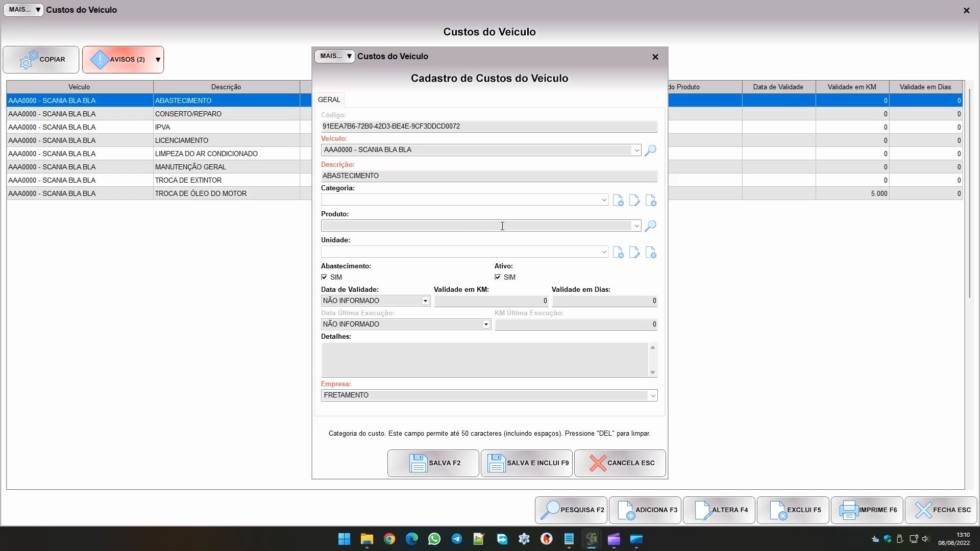The image size is (980, 551).
Task: Click the delete Categoria icon
Action: 651,201
